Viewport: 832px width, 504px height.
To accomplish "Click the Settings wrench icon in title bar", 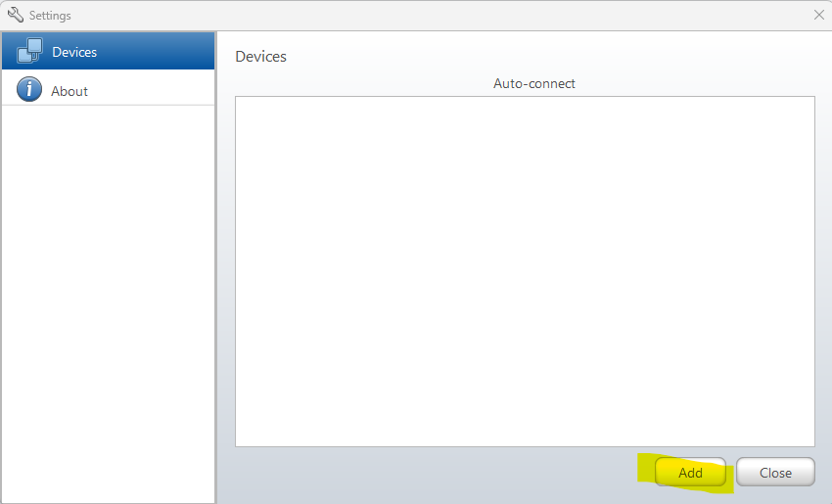I will point(15,15).
